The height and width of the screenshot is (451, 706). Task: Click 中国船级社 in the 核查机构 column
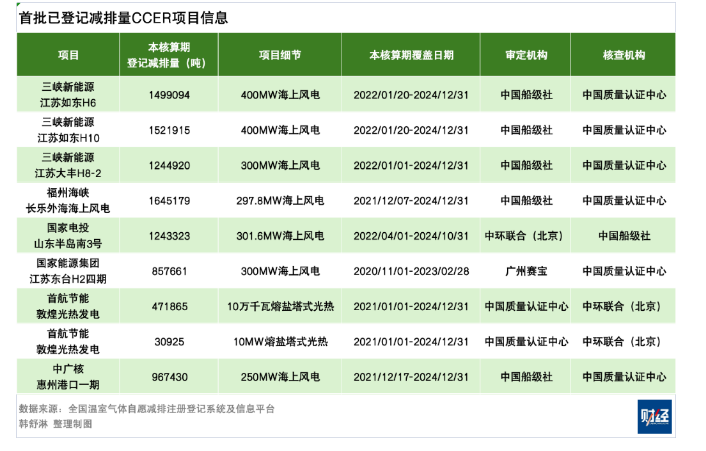(624, 236)
